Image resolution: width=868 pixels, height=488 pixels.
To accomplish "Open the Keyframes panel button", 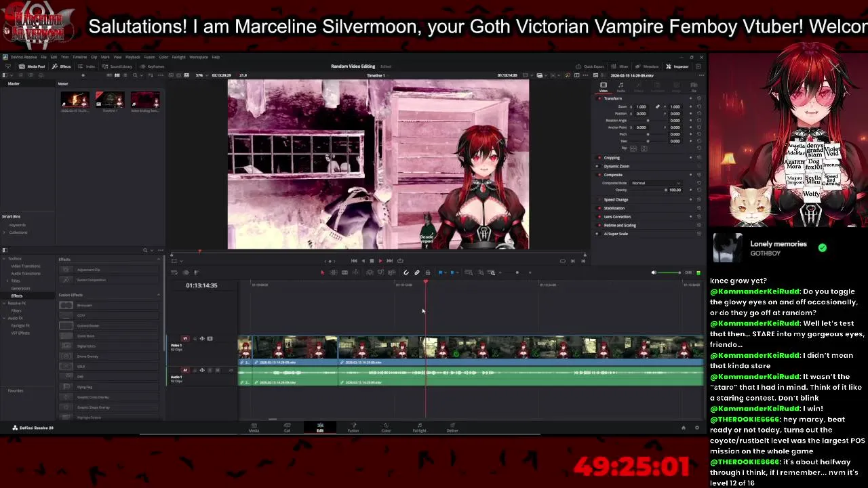I will click(x=153, y=66).
